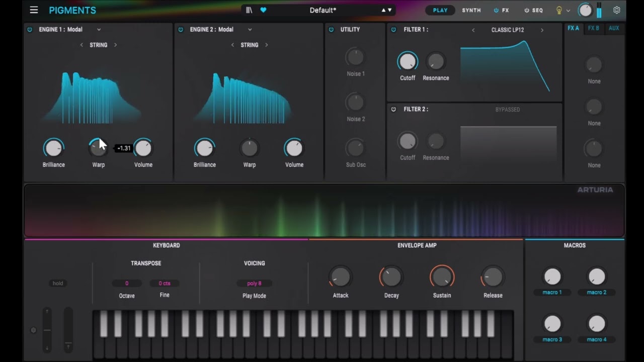Open the tips lightbulb icon
The image size is (644, 362).
559,10
